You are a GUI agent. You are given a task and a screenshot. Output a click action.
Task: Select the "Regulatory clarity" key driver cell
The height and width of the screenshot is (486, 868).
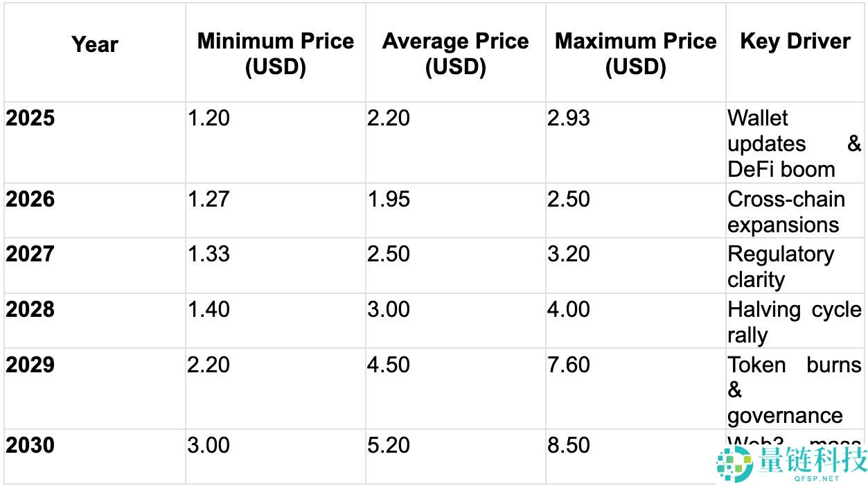781,267
